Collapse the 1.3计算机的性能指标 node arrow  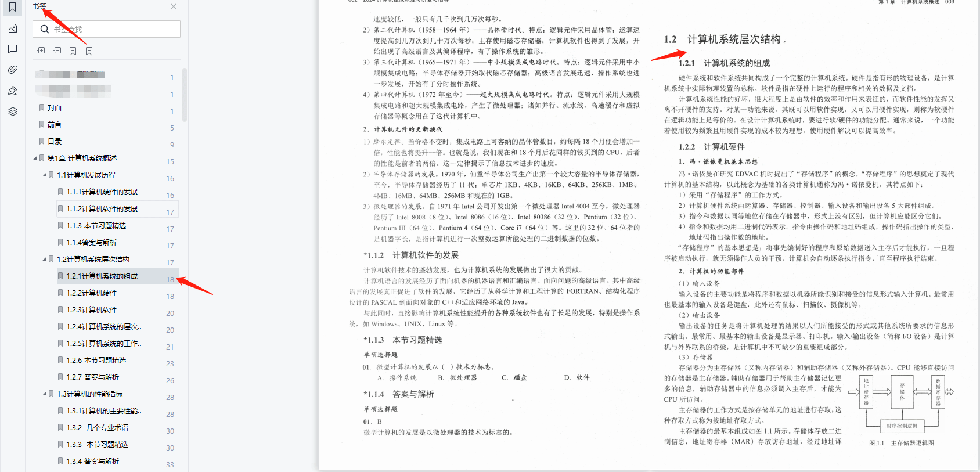click(45, 394)
